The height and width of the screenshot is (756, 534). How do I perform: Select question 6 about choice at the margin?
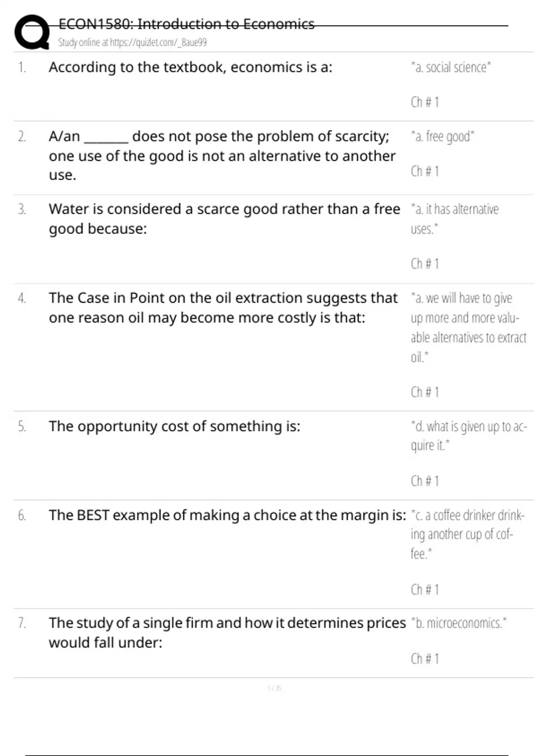coord(227,515)
